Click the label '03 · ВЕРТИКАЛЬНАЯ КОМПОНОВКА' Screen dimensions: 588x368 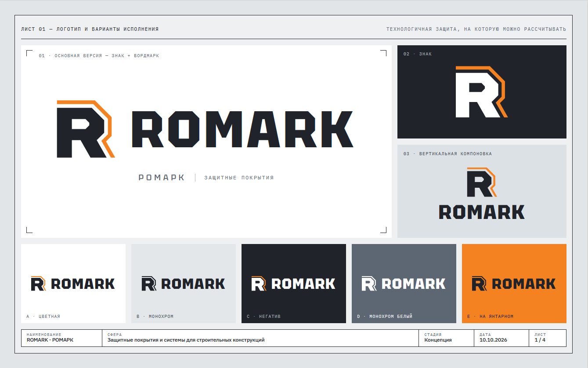(x=447, y=154)
